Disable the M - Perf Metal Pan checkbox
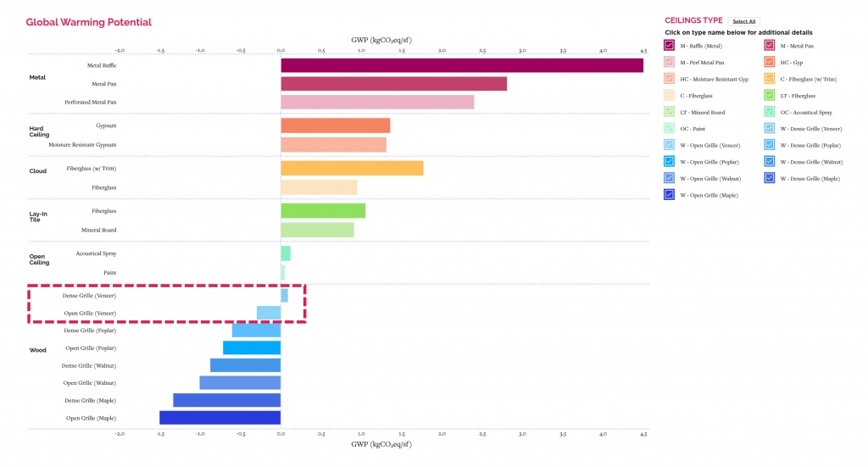The height and width of the screenshot is (467, 868). click(x=670, y=62)
